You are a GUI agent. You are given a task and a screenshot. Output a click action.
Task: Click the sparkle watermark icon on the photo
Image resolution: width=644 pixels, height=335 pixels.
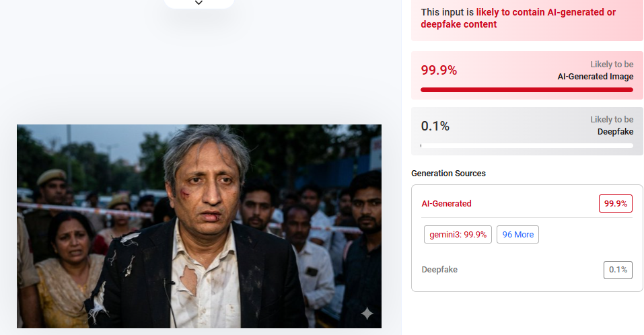(367, 313)
